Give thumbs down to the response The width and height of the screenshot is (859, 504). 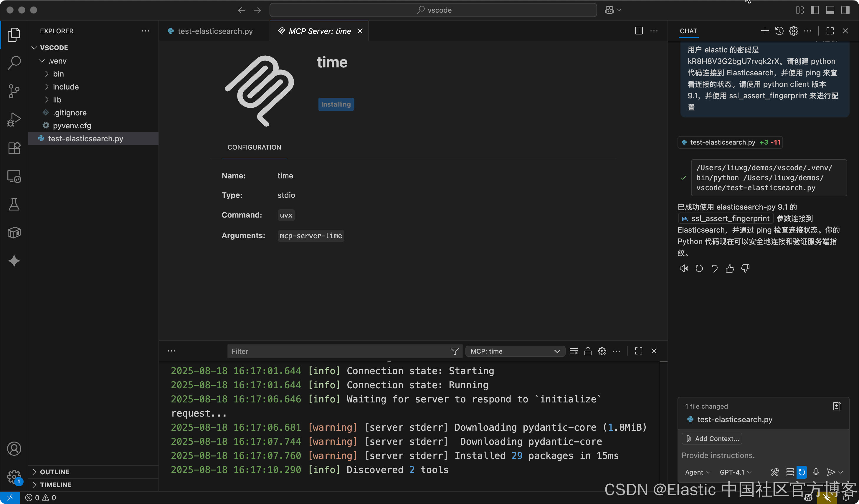746,268
